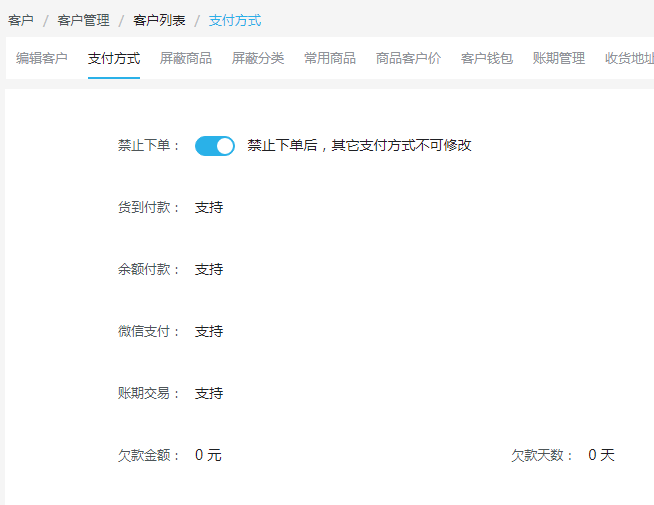Select the 收货地址 tab
654x505 pixels.
pyautogui.click(x=629, y=58)
